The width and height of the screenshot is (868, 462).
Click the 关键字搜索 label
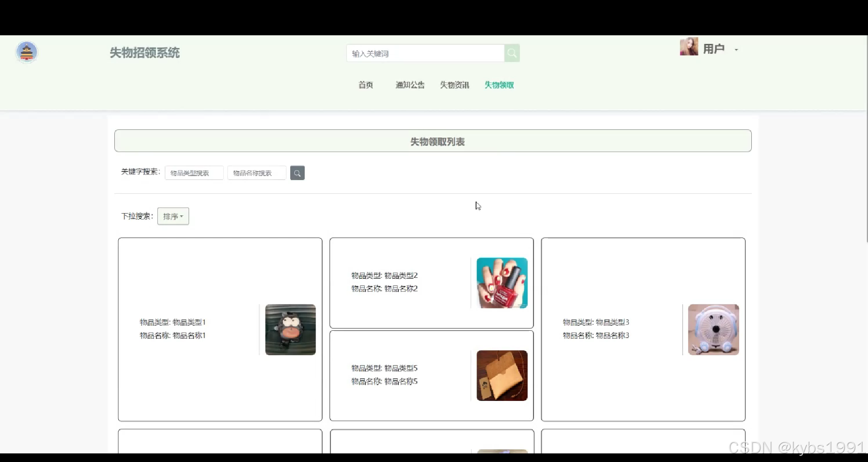click(x=141, y=171)
